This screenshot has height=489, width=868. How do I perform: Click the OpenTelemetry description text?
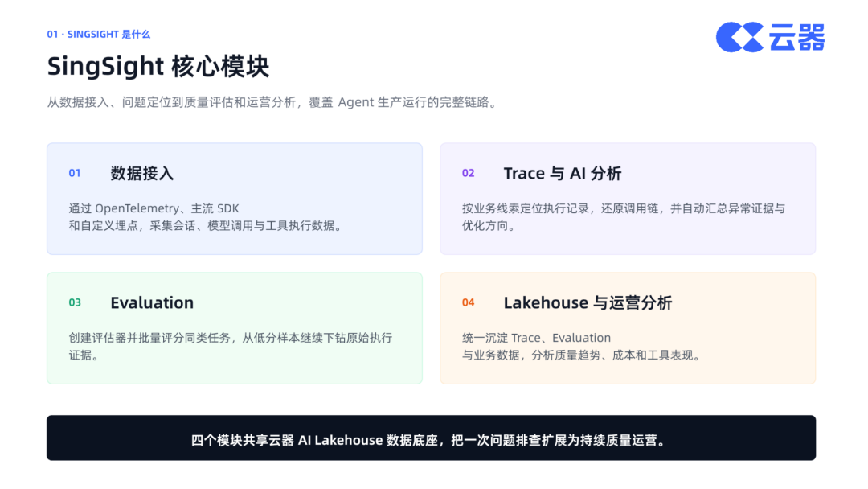[x=206, y=217]
